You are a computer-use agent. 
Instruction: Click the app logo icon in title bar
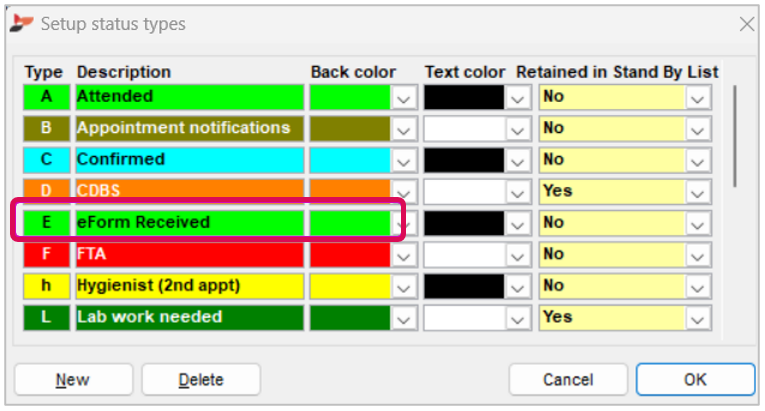click(x=21, y=22)
